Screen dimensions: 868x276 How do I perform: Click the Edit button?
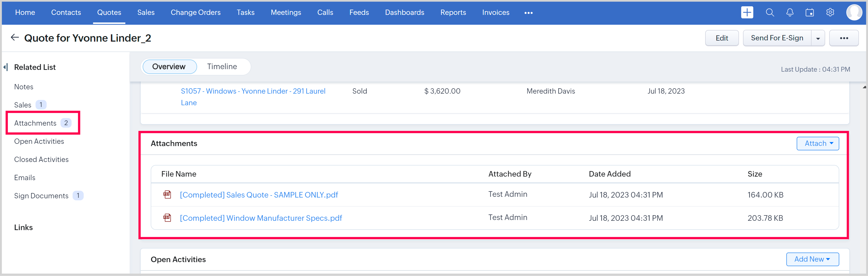pyautogui.click(x=721, y=38)
